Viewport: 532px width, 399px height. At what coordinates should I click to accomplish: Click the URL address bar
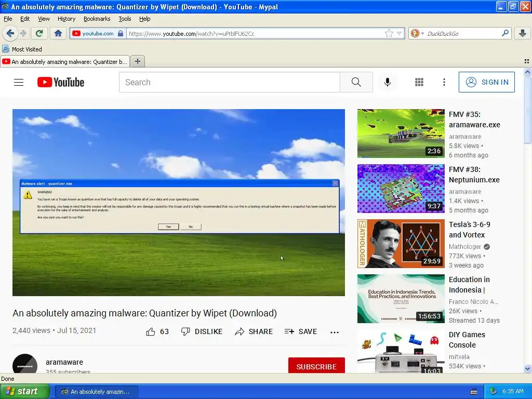pos(256,33)
